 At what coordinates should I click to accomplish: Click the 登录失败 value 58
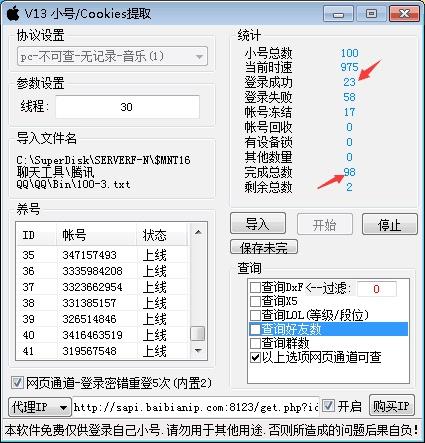349,97
